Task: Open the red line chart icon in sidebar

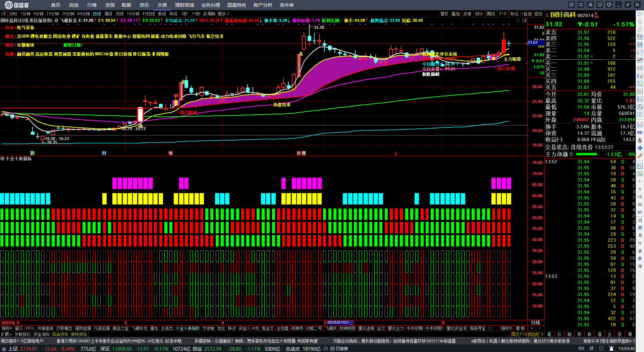Action: [640, 52]
